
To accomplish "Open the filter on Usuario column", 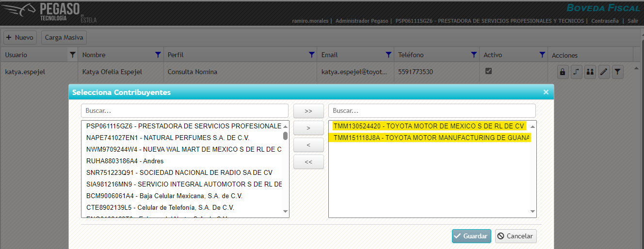I will [x=72, y=55].
